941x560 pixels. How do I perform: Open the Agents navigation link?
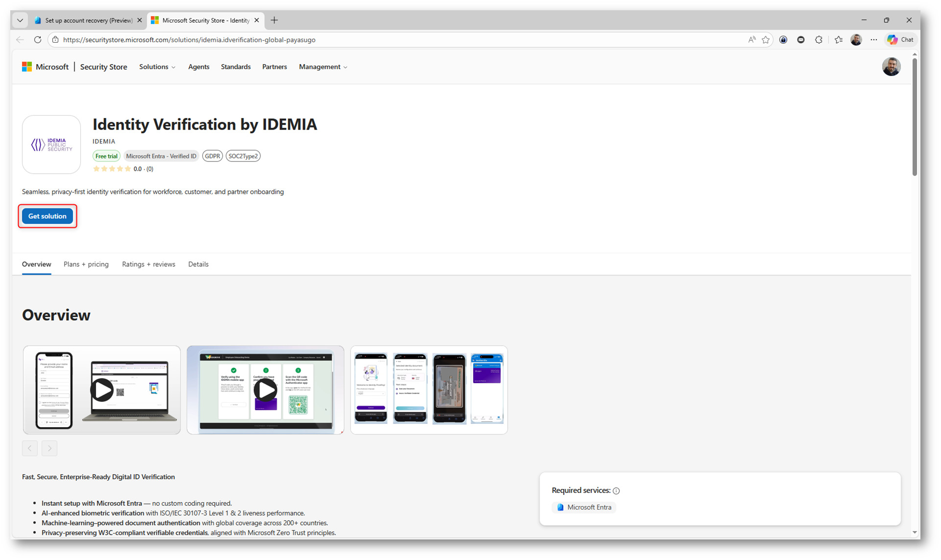tap(199, 67)
